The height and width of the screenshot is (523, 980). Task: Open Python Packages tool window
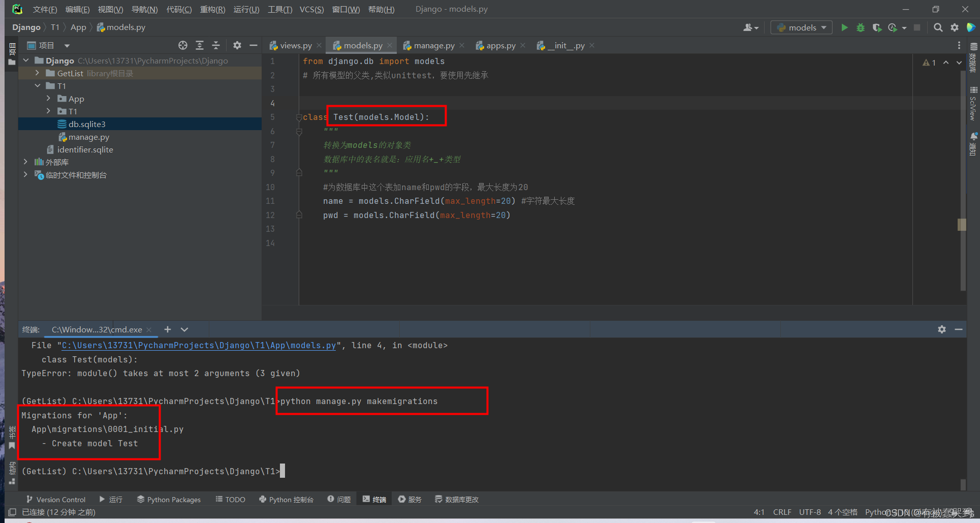pyautogui.click(x=169, y=500)
